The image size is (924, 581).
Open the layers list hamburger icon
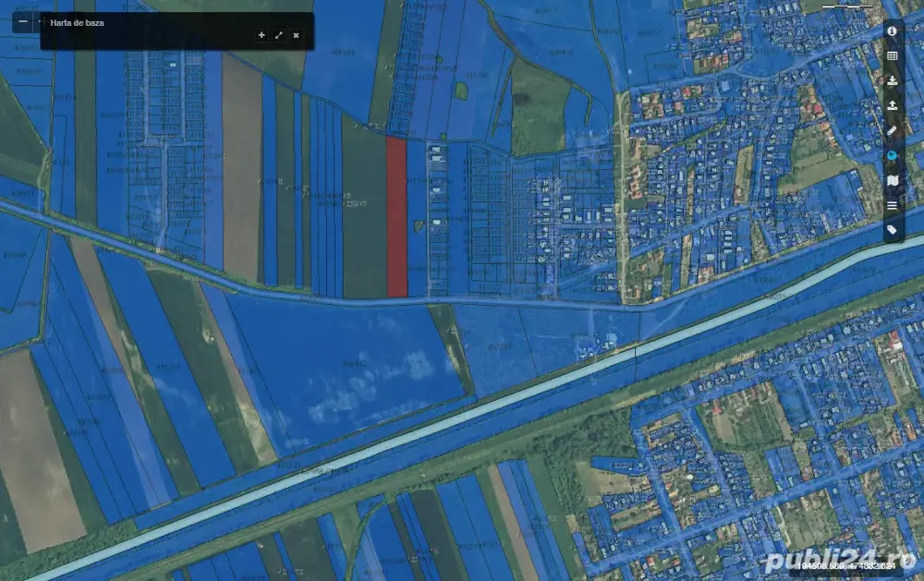893,205
